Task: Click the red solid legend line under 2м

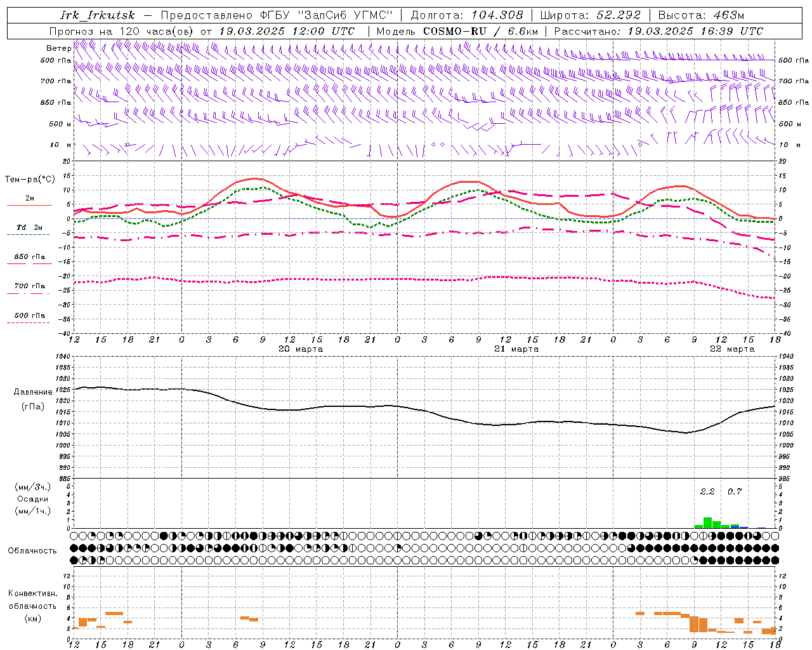Action: [29, 205]
